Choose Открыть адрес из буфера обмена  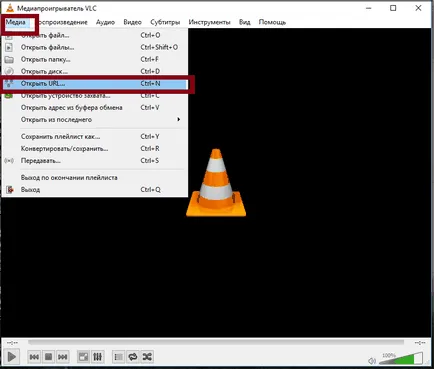pos(95,108)
